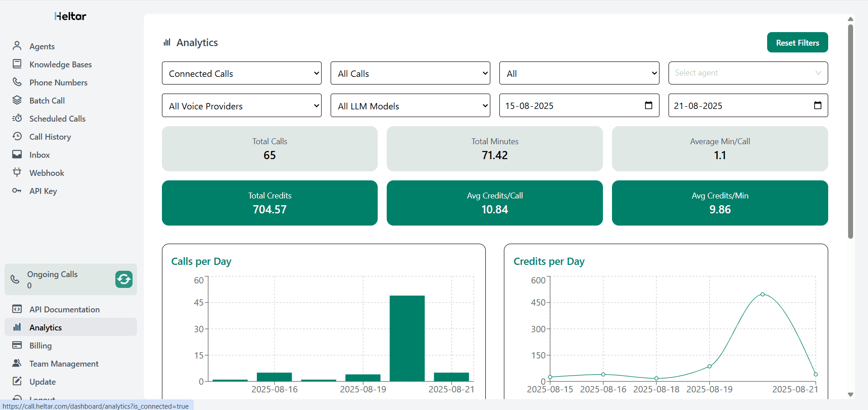This screenshot has width=868, height=410.
Task: Go to Billing in the sidebar
Action: (40, 345)
